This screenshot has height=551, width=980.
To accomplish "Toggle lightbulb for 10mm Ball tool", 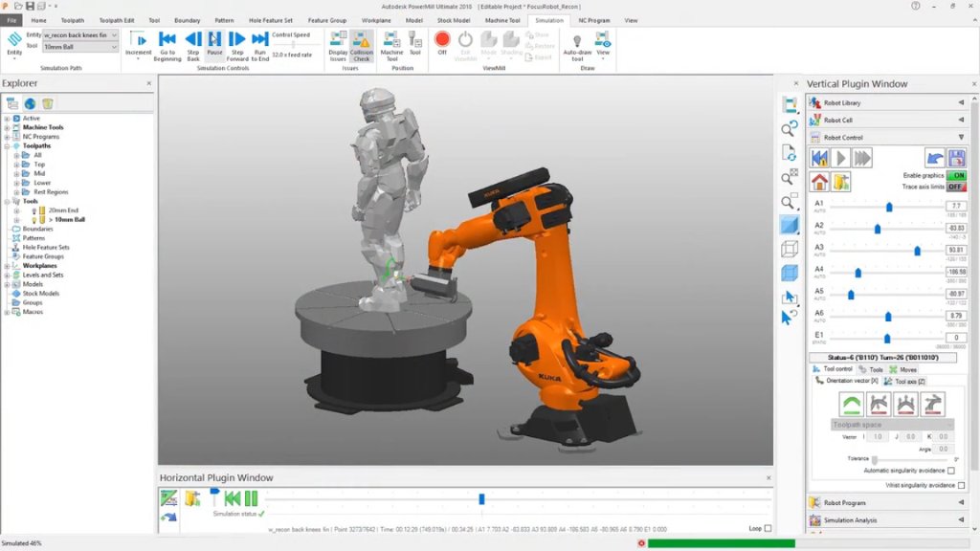I will click(34, 220).
